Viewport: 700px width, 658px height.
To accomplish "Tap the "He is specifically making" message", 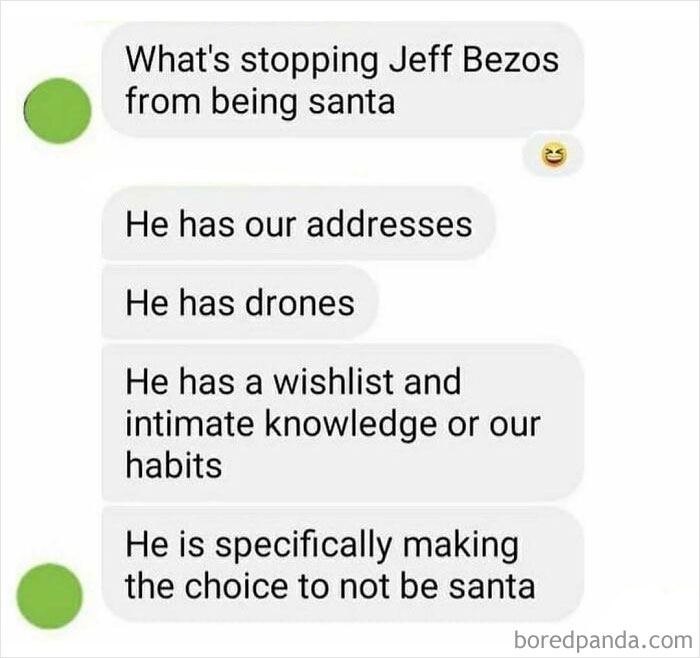I will (343, 564).
